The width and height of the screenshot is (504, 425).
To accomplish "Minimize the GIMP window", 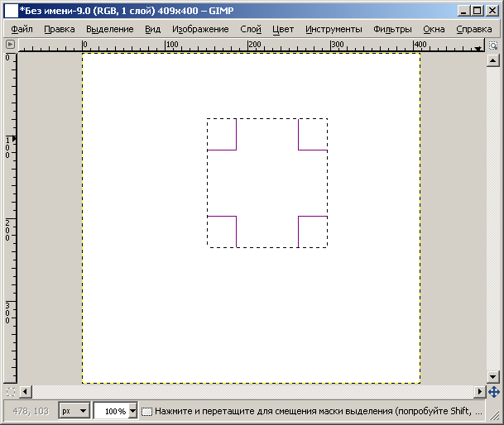I will tap(463, 11).
